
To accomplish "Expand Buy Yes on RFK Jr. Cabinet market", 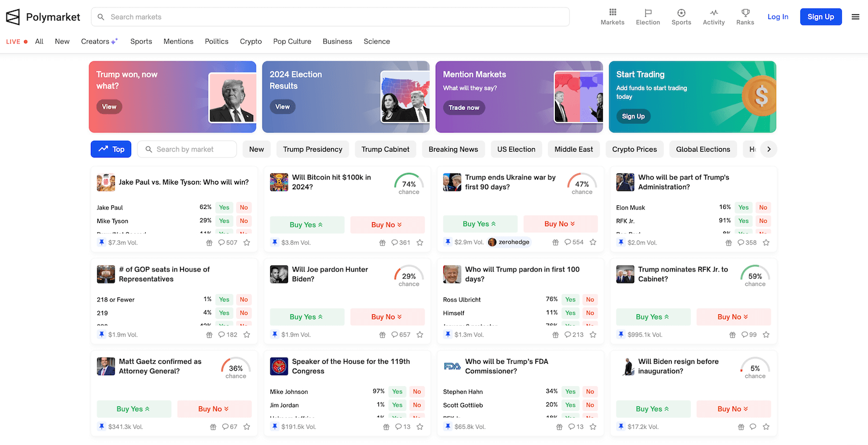I will pos(653,317).
